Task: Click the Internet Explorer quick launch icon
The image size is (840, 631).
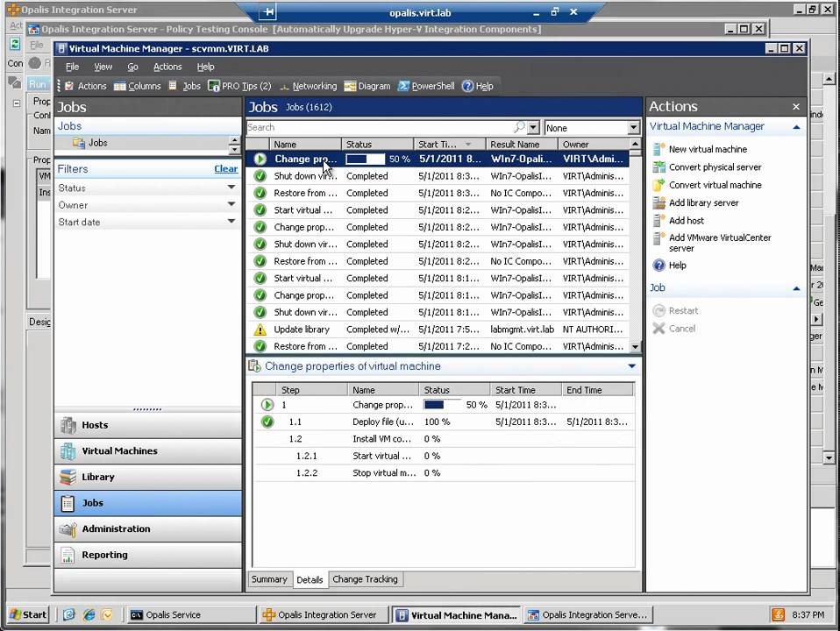Action: (89, 614)
